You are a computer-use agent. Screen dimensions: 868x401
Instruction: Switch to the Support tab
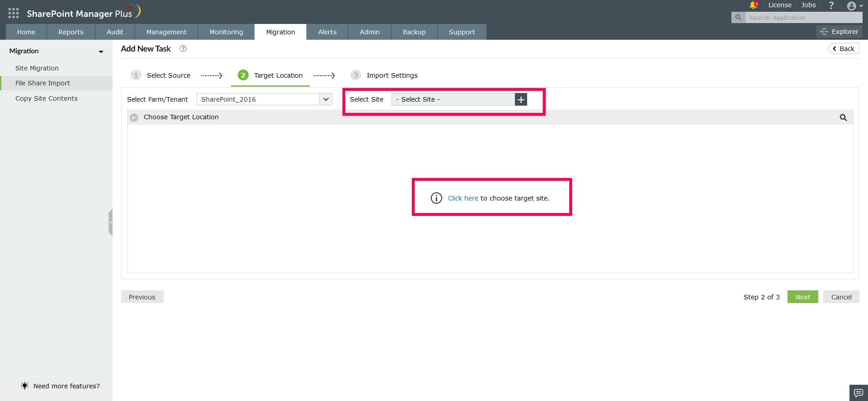click(x=462, y=32)
